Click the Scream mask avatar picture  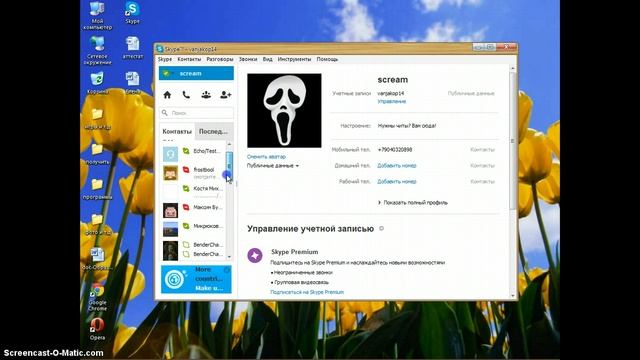coord(284,111)
